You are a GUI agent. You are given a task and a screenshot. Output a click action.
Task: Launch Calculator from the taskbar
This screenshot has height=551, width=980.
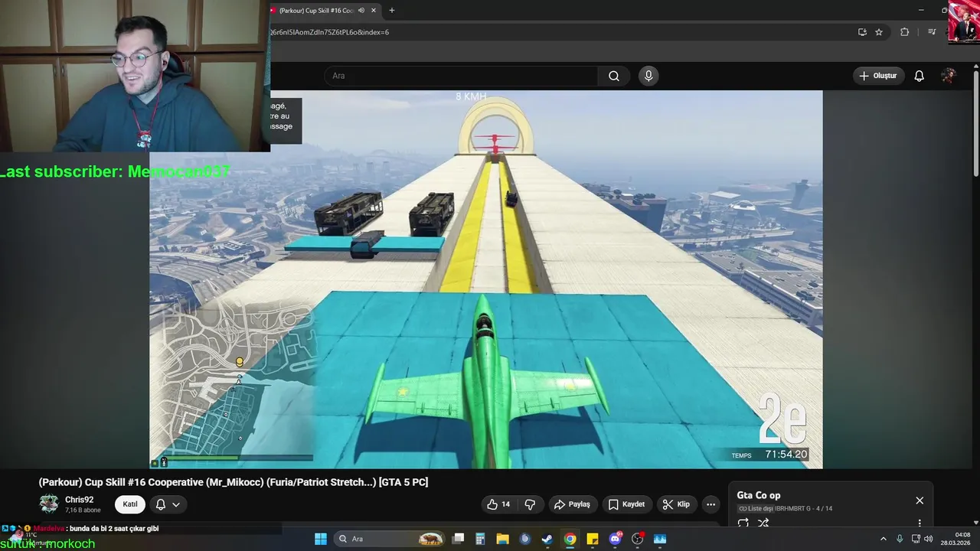coord(480,539)
